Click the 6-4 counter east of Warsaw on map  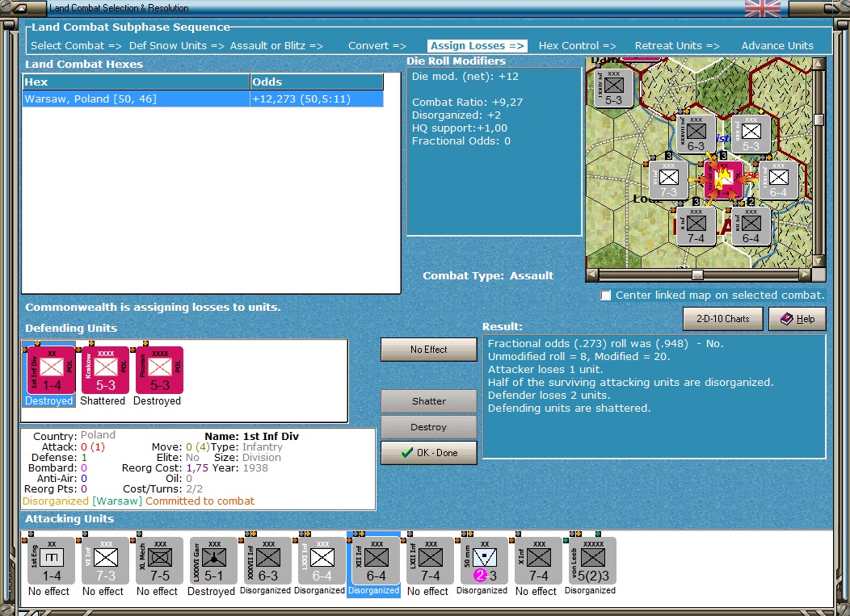point(778,180)
